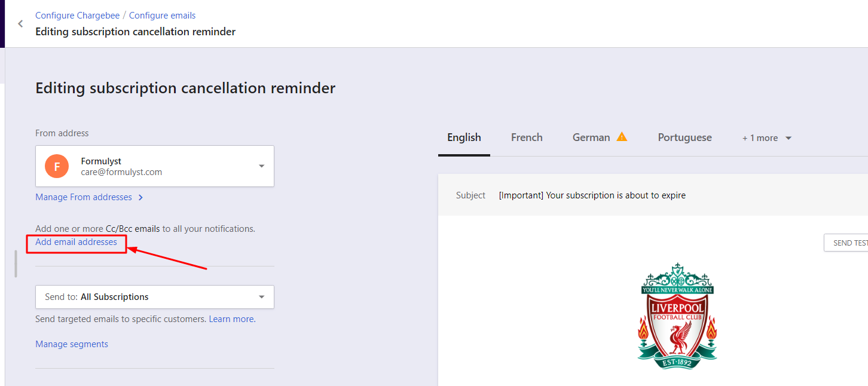Click the orange Formulyst avatar icon
The image size is (868, 386).
(57, 166)
